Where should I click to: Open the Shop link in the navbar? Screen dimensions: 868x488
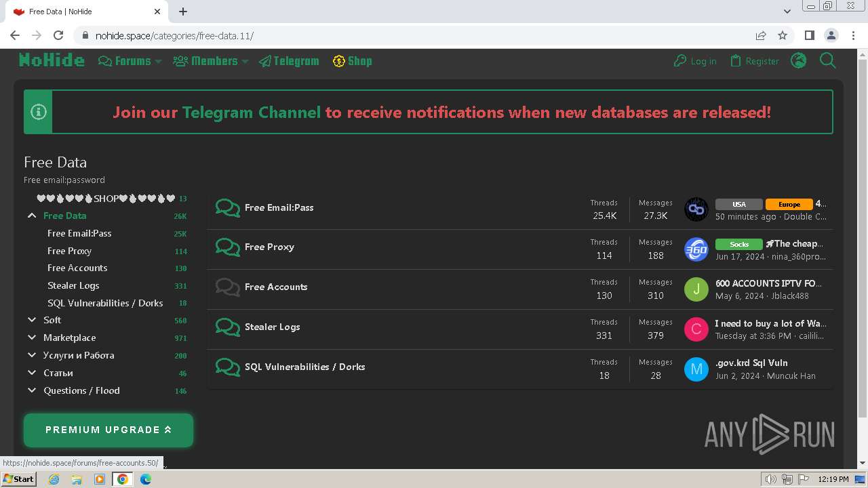(353, 61)
